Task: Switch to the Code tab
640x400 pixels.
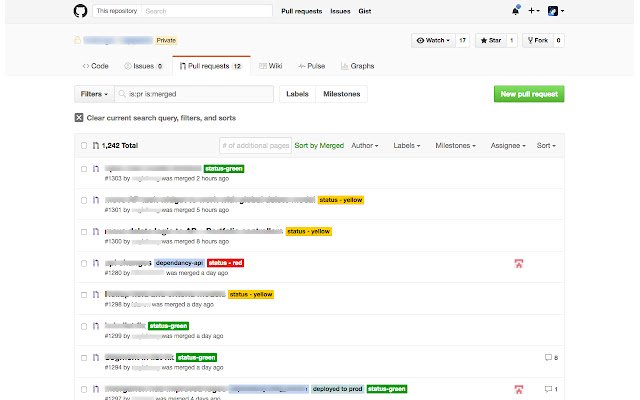Action: coord(96,66)
